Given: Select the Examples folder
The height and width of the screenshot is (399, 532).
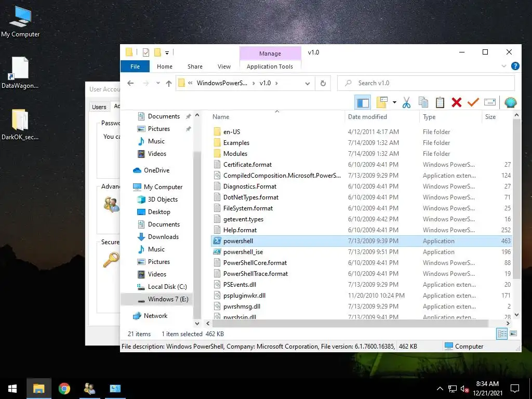Looking at the screenshot, I should tap(236, 143).
